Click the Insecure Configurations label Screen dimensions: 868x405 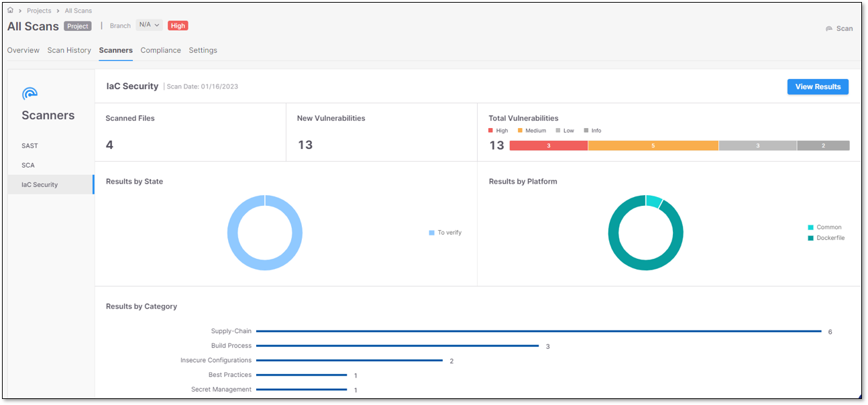coord(216,361)
